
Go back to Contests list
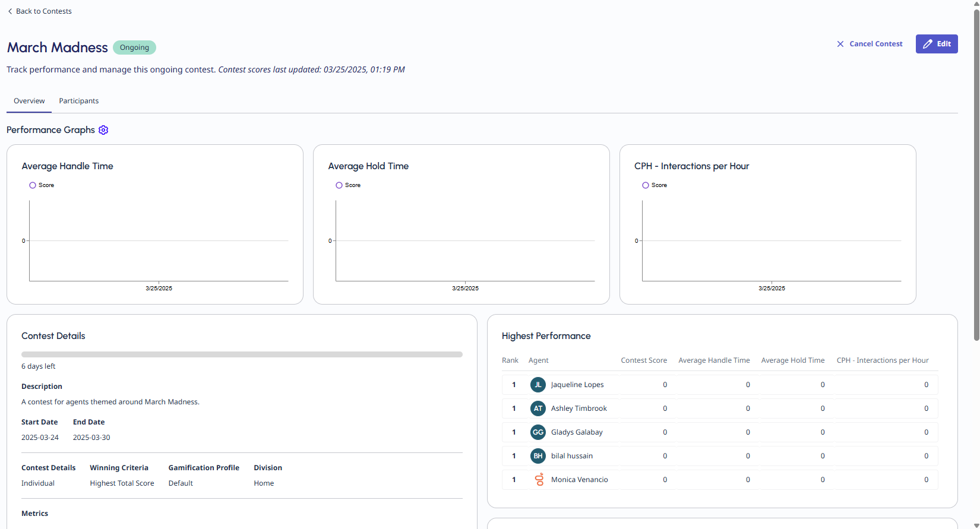[x=43, y=11]
